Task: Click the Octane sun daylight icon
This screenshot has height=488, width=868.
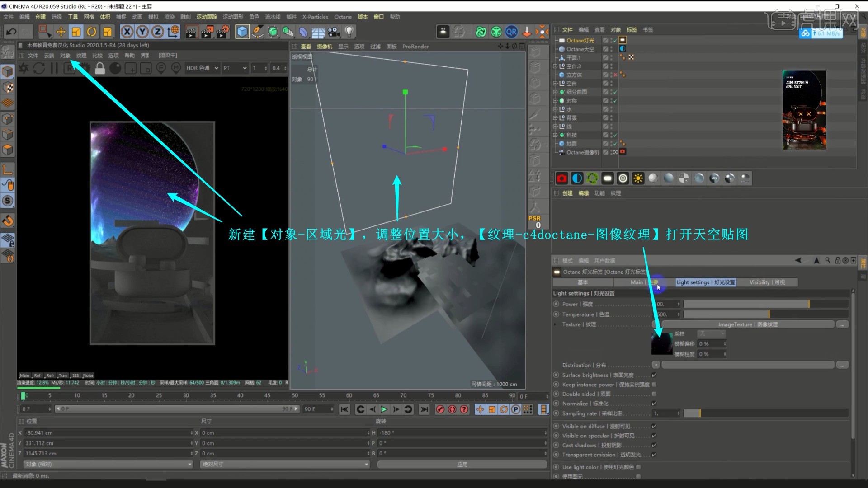Action: (638, 178)
